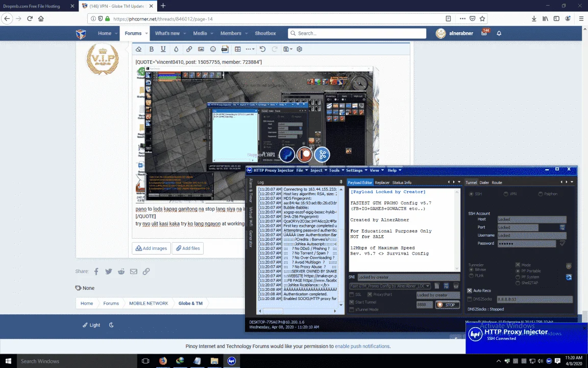Click the delete config trash icon

(456, 286)
